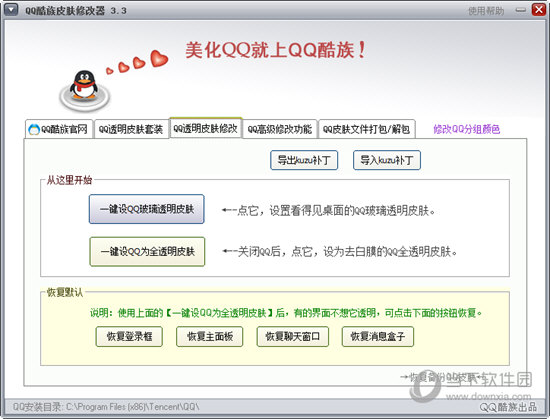
Task: Click the 导出kuzu补丁 button
Action: click(x=304, y=160)
